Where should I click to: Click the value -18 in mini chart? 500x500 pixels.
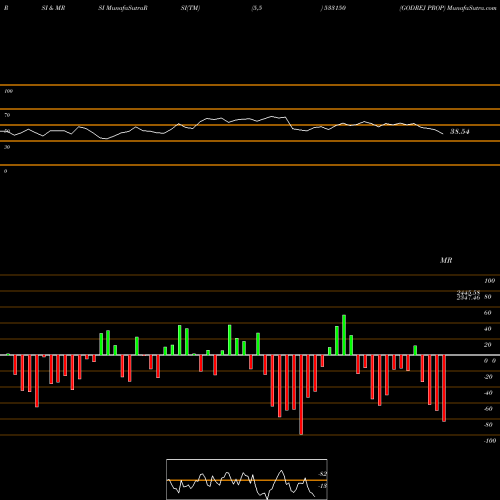(x=322, y=486)
